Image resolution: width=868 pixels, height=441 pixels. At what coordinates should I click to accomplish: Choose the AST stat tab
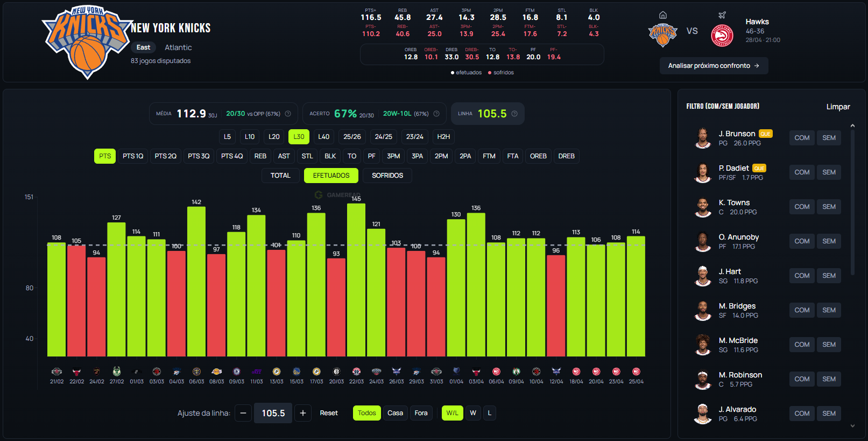pos(284,156)
